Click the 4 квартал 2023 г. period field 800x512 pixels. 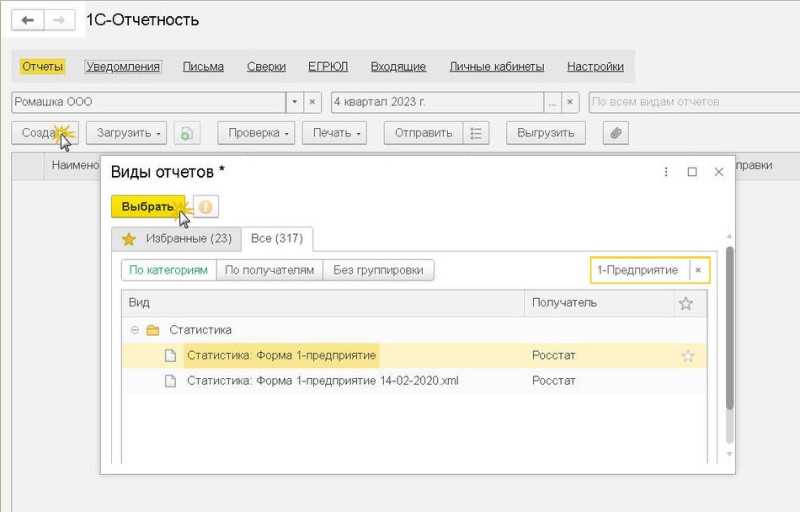(437, 102)
